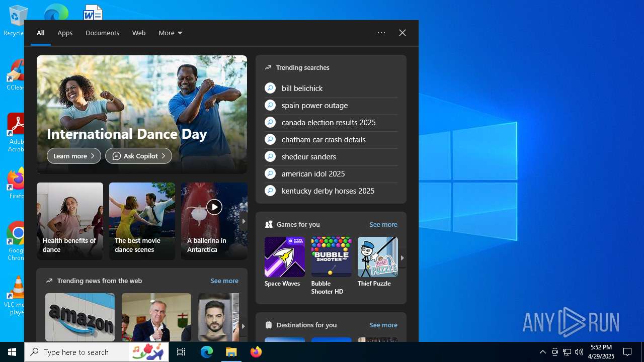Open the Adobe Acrobat desktop shortcut
The height and width of the screenshot is (362, 644).
click(x=15, y=132)
